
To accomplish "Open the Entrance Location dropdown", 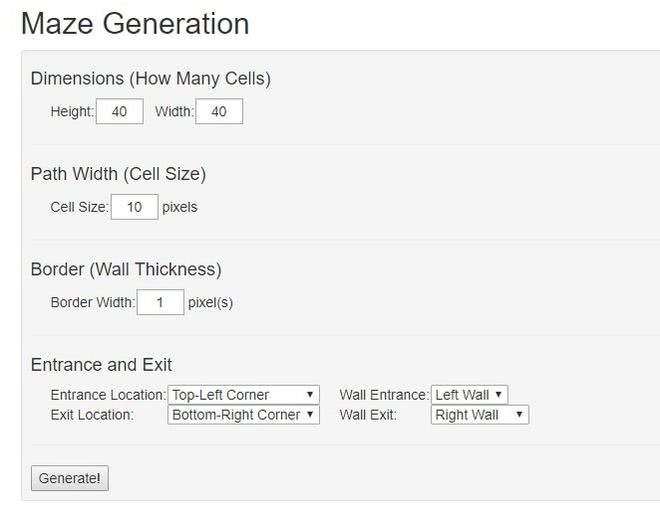I will click(x=243, y=395).
